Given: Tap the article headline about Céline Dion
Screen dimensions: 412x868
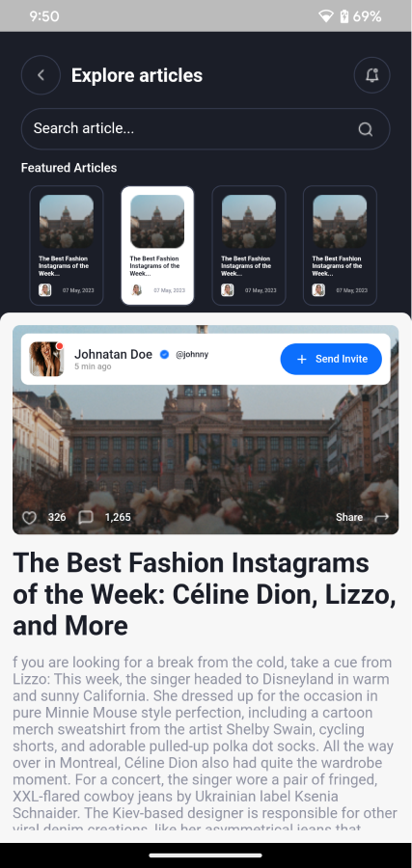Looking at the screenshot, I should tap(205, 594).
